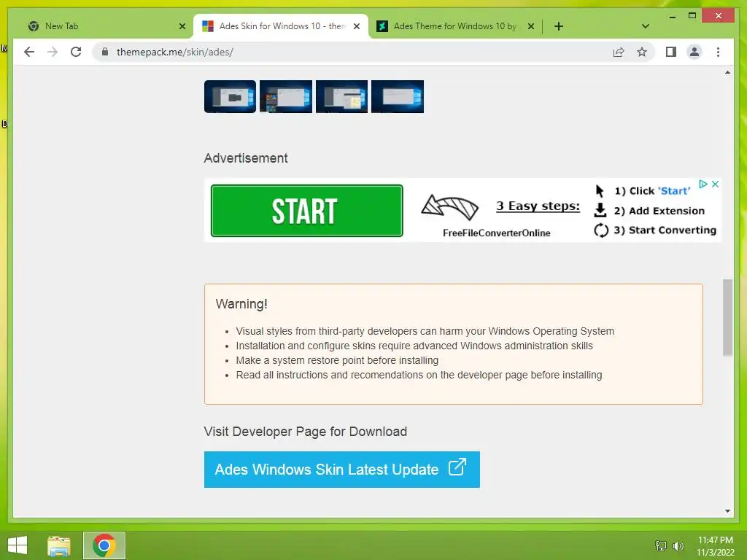Image resolution: width=747 pixels, height=560 pixels.
Task: View site info via the lock icon
Action: tap(105, 52)
